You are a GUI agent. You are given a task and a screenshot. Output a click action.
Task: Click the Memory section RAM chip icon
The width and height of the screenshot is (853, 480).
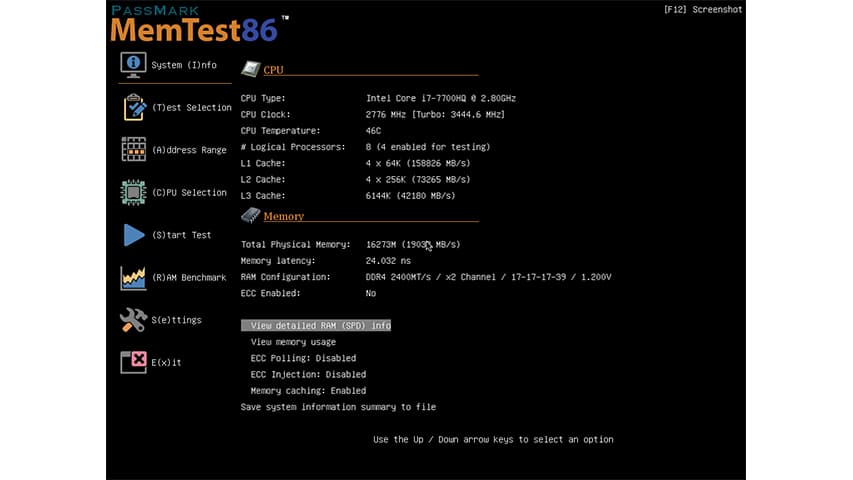click(x=250, y=216)
